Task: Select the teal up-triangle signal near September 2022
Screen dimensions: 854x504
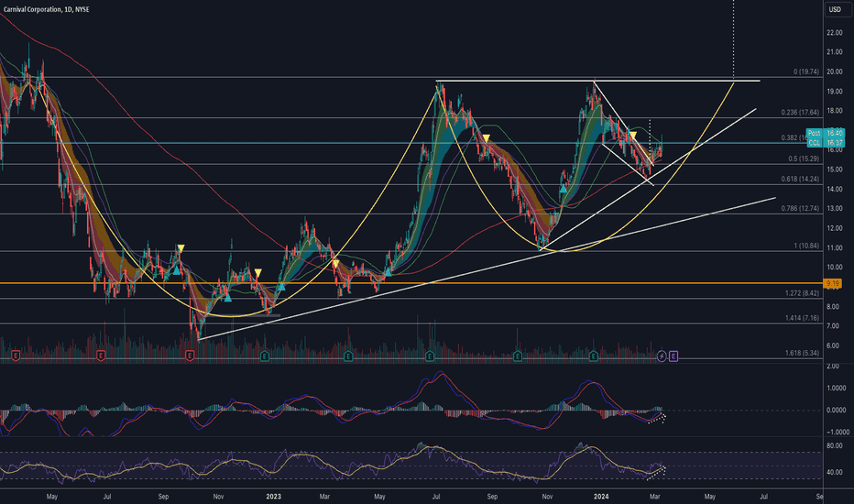Action: pyautogui.click(x=177, y=270)
